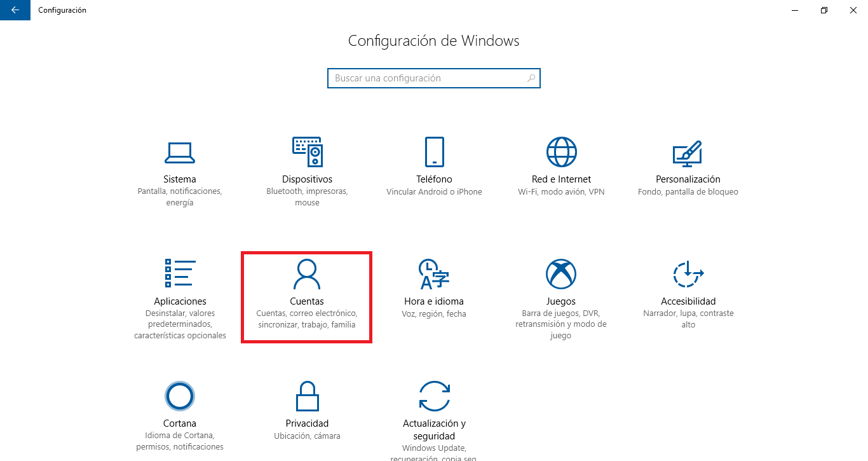Screen dimensions: 868x461
Task: Click 'Wi-Fi, modo avión, VPN' text
Action: pos(561,192)
